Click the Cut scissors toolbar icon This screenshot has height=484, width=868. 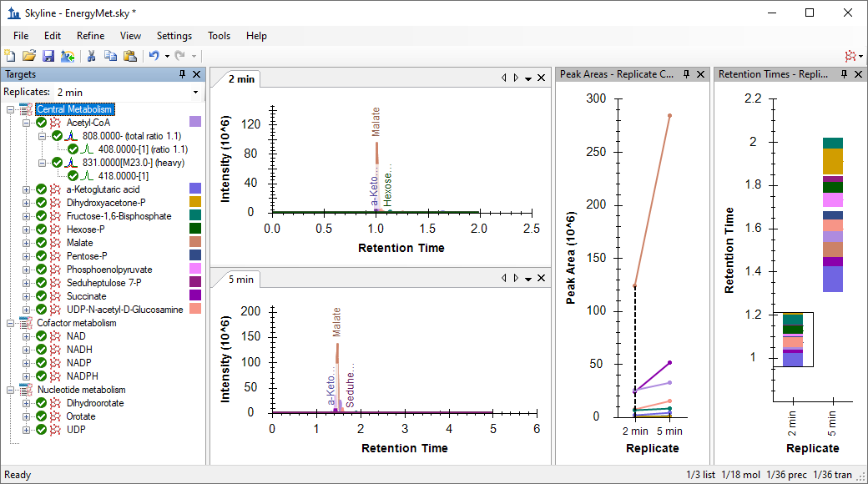91,55
